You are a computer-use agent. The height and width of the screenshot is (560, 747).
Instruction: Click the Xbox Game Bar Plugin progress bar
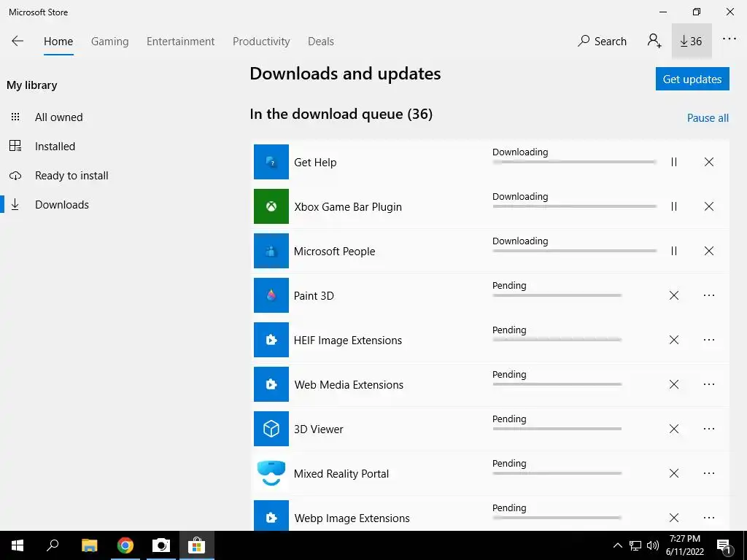click(x=575, y=206)
